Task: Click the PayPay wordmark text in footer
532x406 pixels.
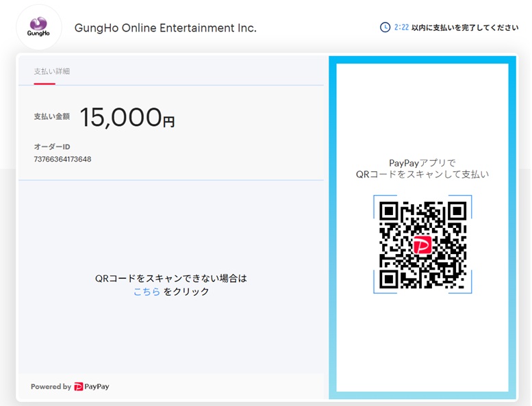Action: coord(97,387)
